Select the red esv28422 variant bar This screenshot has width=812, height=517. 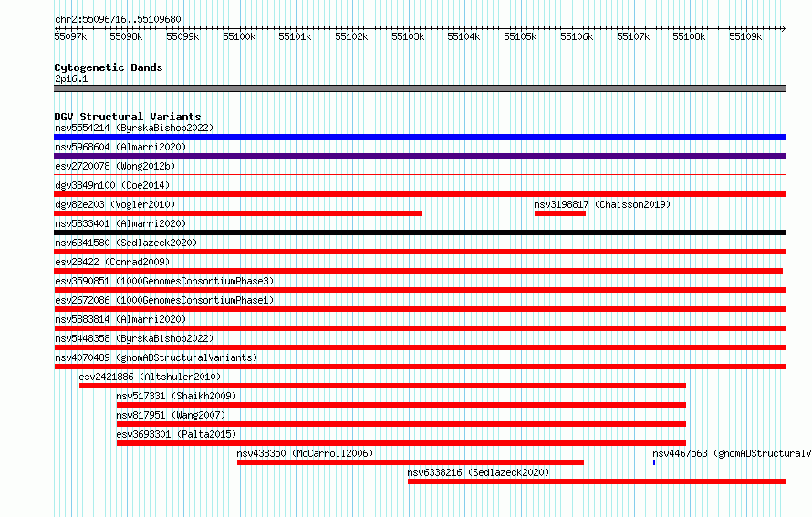[419, 271]
